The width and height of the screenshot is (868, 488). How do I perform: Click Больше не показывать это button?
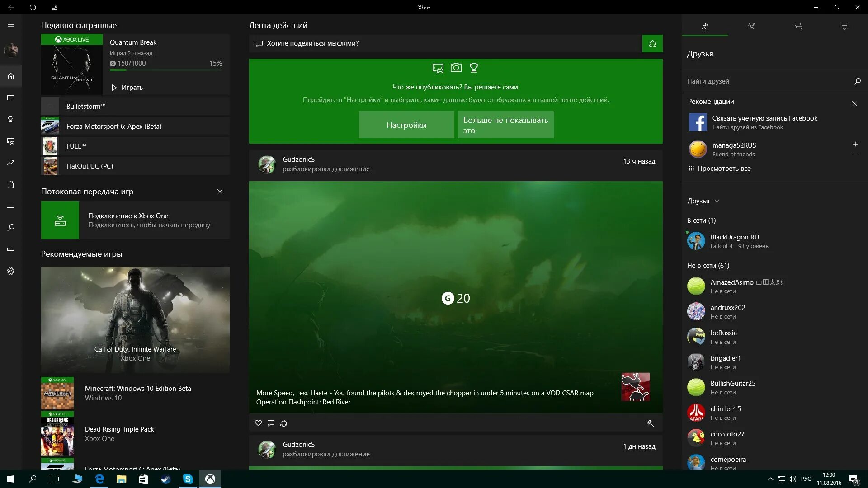coord(505,125)
